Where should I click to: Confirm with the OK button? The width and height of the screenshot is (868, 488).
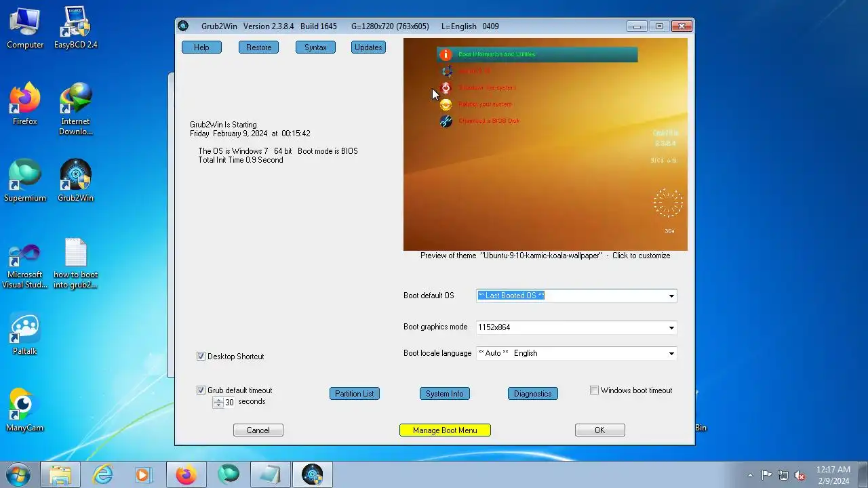click(x=599, y=430)
